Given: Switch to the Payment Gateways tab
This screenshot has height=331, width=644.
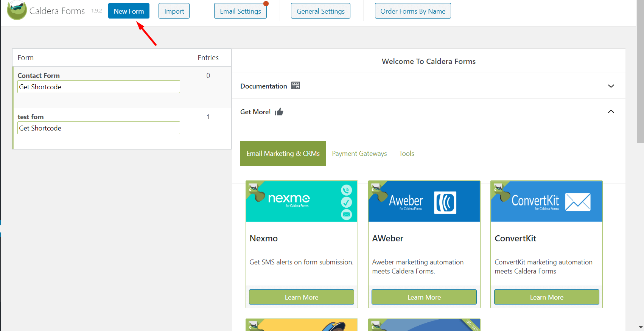Looking at the screenshot, I should click(359, 154).
